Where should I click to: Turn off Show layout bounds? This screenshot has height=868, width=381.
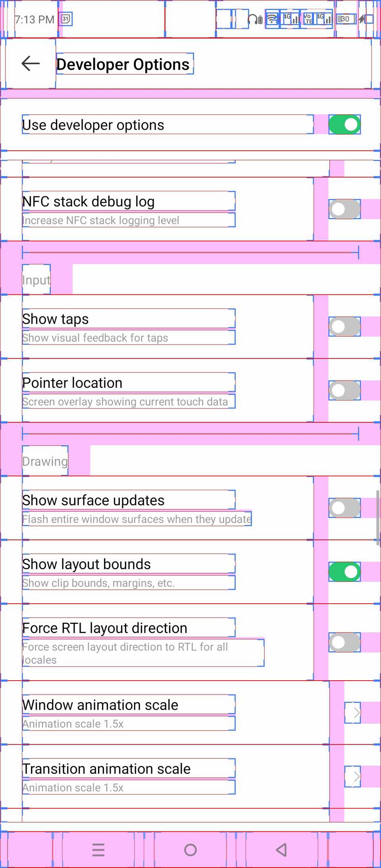(x=344, y=572)
